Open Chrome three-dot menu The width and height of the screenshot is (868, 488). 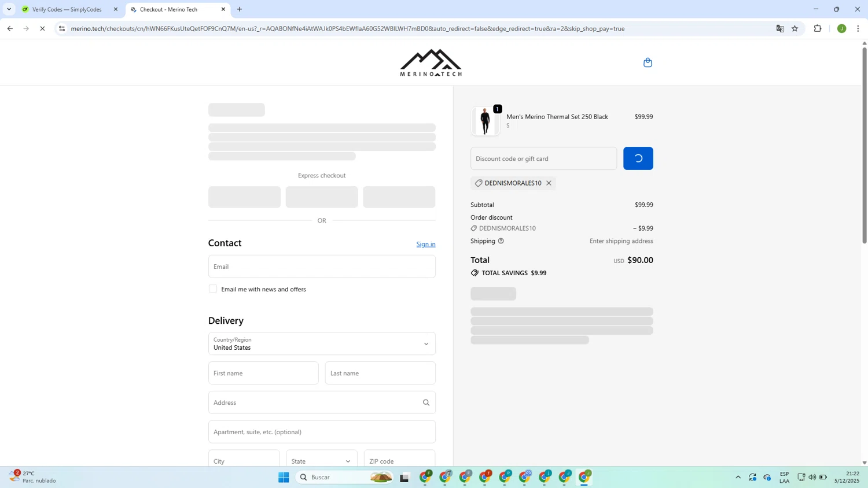pyautogui.click(x=858, y=28)
